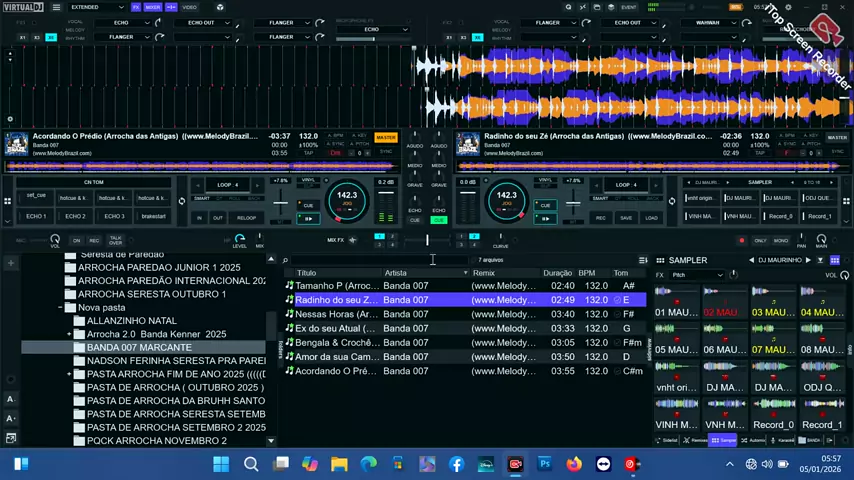Click the Artista column header

[x=396, y=273]
